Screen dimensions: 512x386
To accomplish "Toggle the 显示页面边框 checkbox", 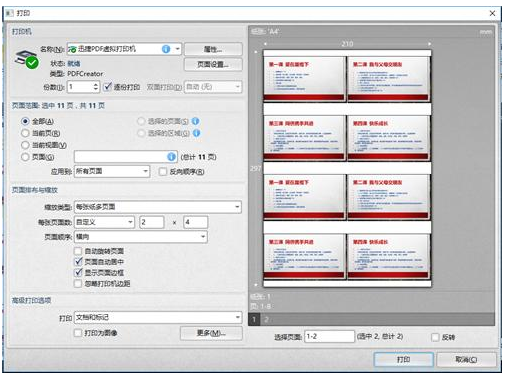I will click(78, 273).
